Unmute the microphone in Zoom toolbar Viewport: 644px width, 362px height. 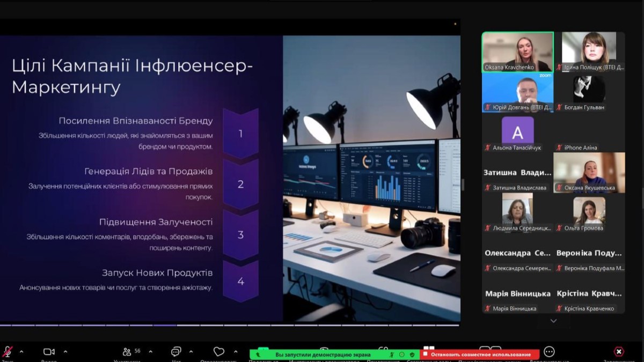8,352
